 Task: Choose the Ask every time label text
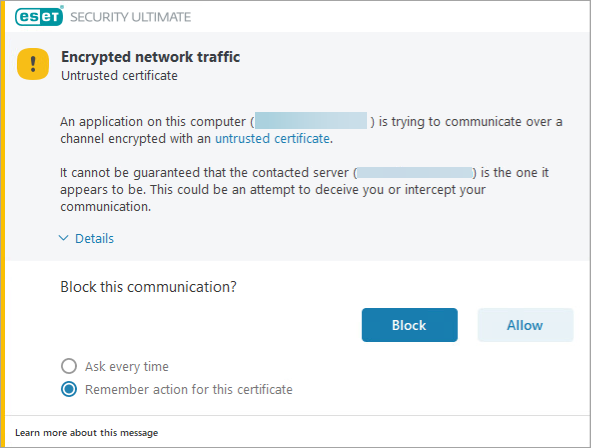[127, 367]
